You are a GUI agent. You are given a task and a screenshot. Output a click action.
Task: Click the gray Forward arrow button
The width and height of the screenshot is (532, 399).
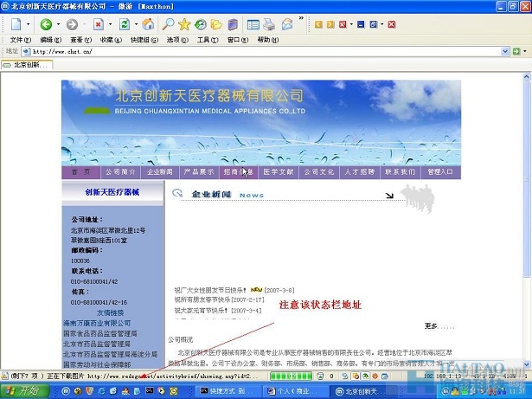click(72, 24)
